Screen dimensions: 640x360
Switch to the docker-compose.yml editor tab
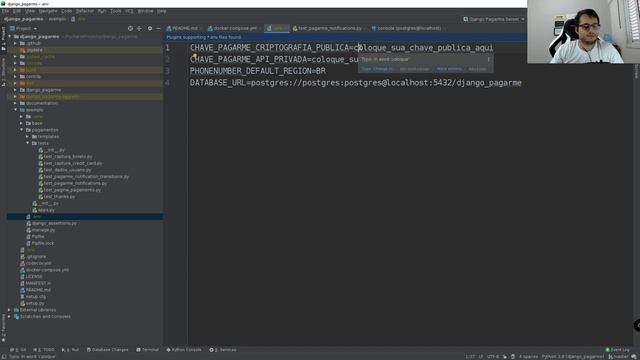coord(233,28)
